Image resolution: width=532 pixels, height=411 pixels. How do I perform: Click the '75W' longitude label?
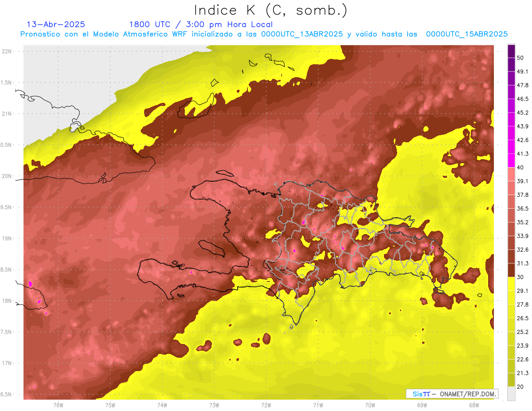coord(110,405)
